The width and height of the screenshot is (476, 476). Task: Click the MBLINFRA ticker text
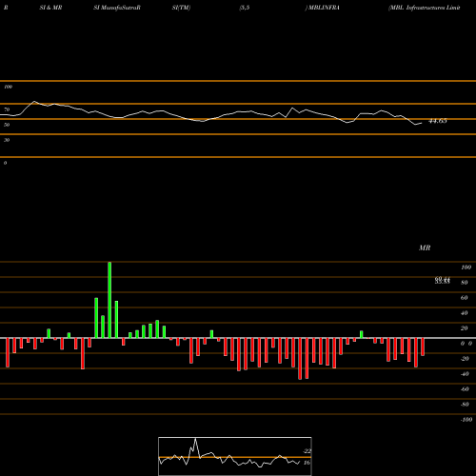click(324, 8)
